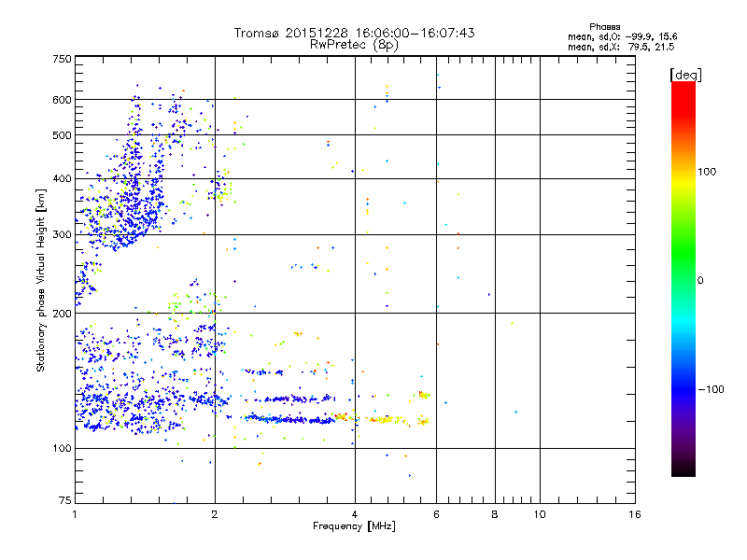Click the 'Frequency [MHz]' x-axis title
This screenshot has width=747, height=560.
pyautogui.click(x=354, y=526)
